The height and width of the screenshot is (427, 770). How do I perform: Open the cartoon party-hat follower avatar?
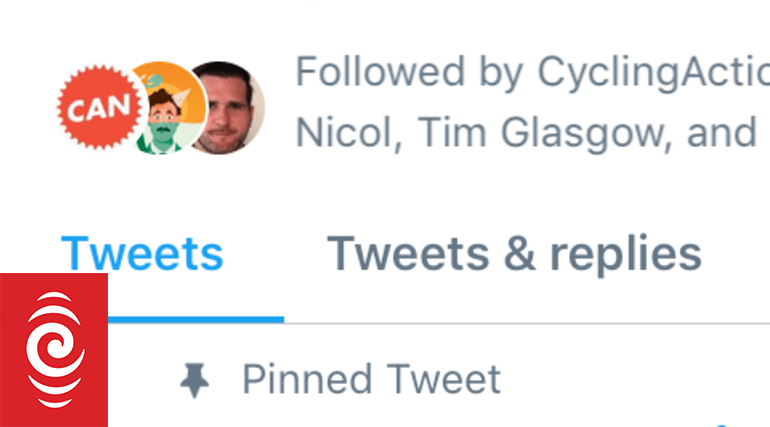[x=169, y=108]
